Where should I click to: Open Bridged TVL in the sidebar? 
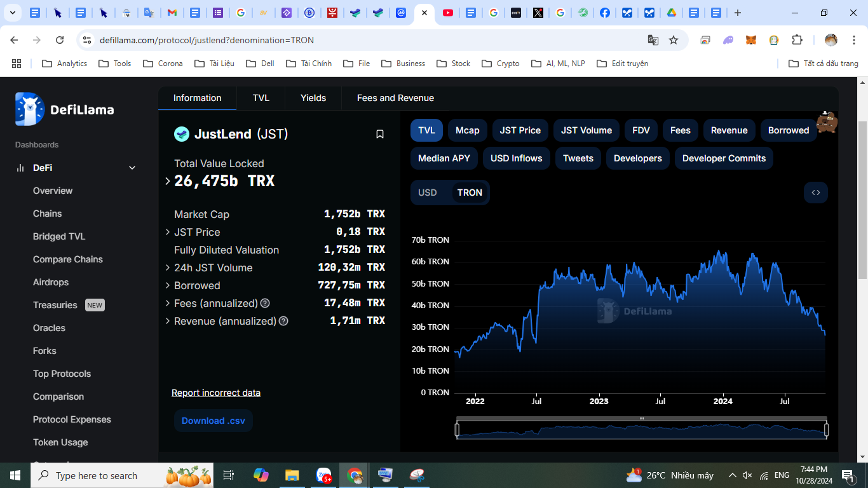[x=59, y=236]
